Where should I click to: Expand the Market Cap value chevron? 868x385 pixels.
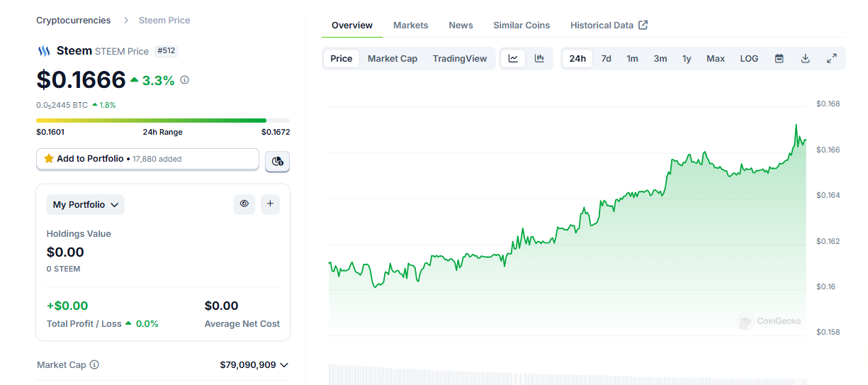point(284,365)
